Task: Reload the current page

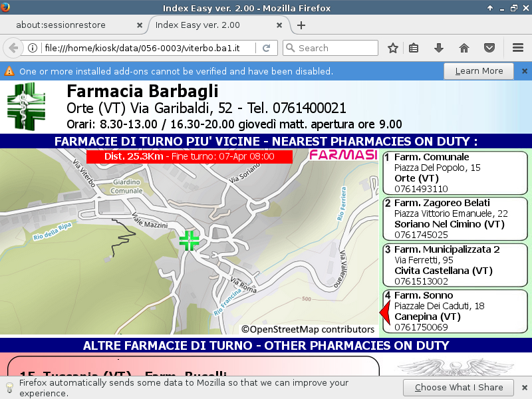Action: click(266, 48)
